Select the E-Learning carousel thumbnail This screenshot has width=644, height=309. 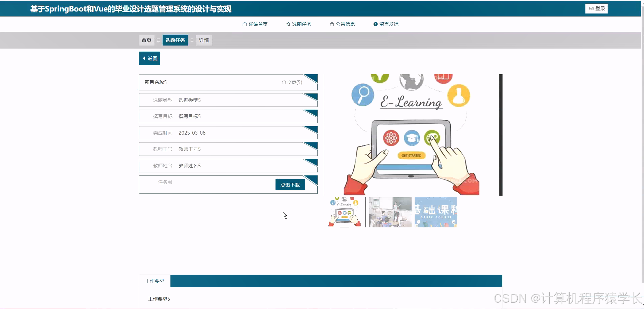click(x=345, y=212)
